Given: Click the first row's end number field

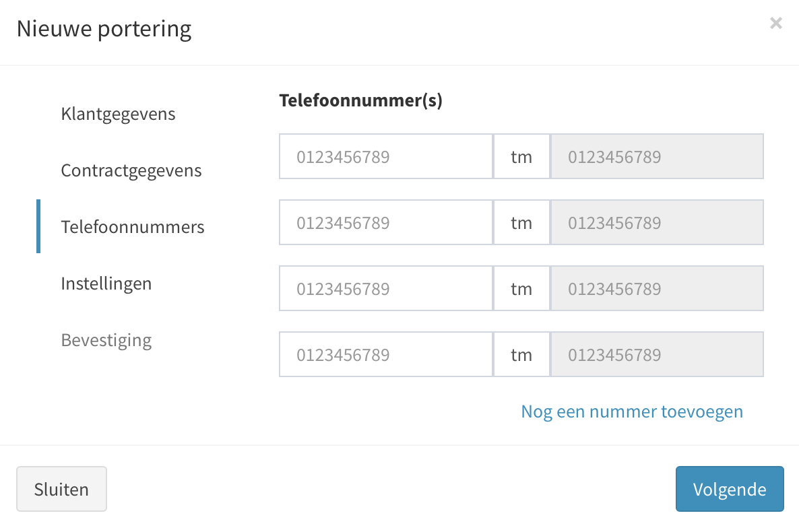Looking at the screenshot, I should (x=657, y=156).
